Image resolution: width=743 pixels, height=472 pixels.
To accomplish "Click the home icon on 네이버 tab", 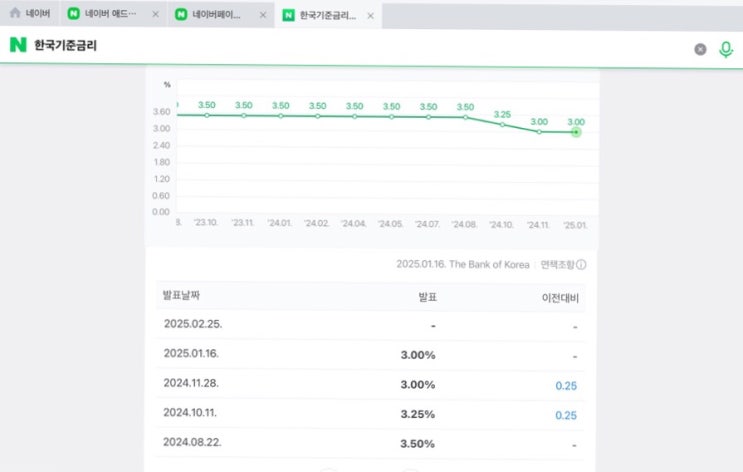I will tap(15, 13).
